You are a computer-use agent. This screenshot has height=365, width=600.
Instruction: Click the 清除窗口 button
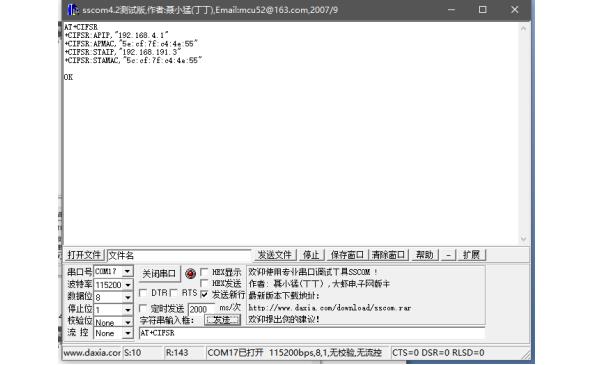tap(388, 255)
